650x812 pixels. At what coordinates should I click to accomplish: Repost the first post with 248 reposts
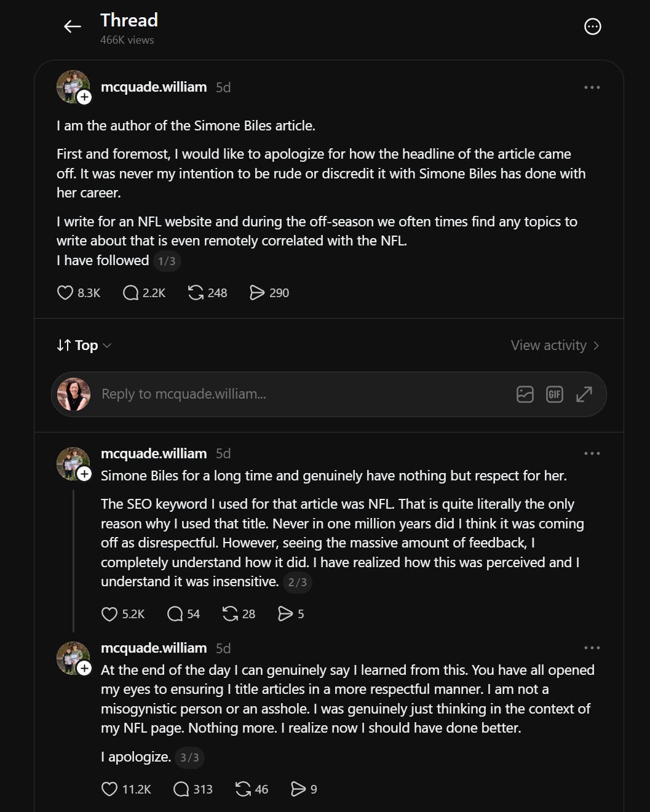pyautogui.click(x=207, y=293)
